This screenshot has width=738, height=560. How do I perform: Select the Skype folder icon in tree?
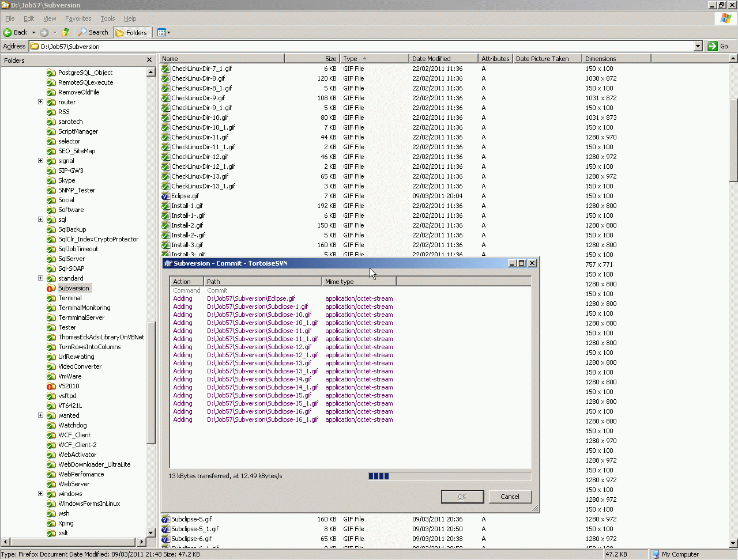51,180
